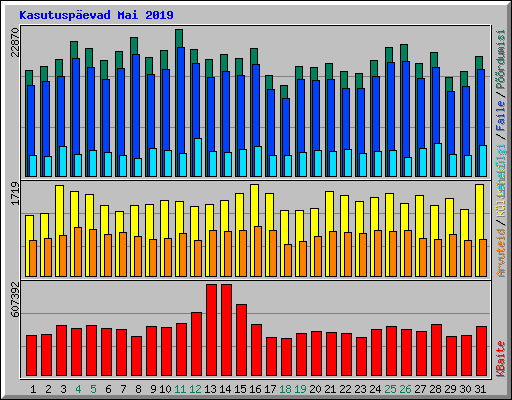
Task: Click the green Pöördumisi legend label
Action: [501, 60]
